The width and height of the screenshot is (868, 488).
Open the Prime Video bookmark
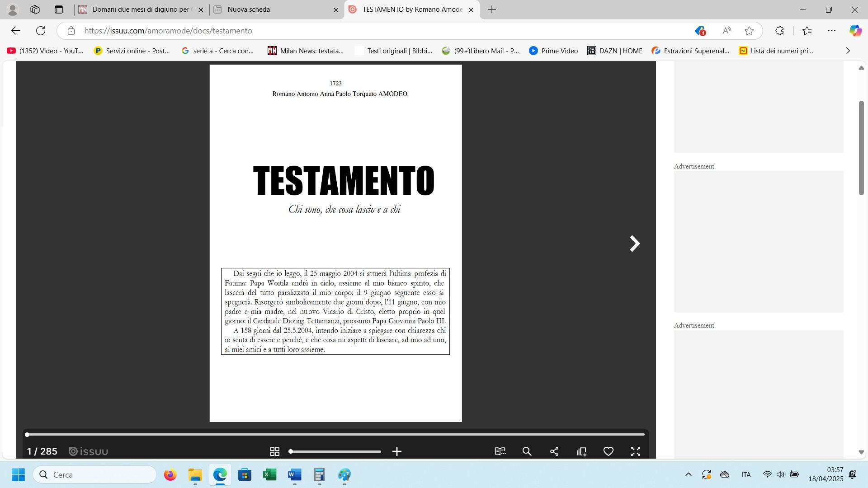554,51
